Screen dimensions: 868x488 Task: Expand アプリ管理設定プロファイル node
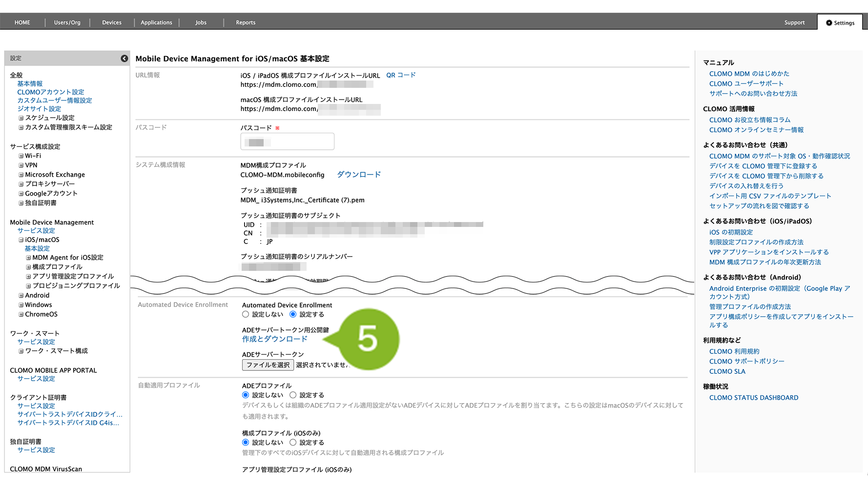(28, 277)
